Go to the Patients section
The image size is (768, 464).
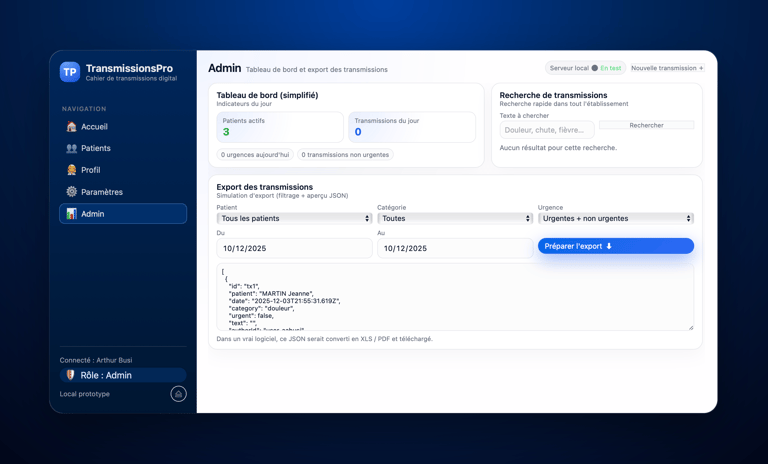(123, 148)
